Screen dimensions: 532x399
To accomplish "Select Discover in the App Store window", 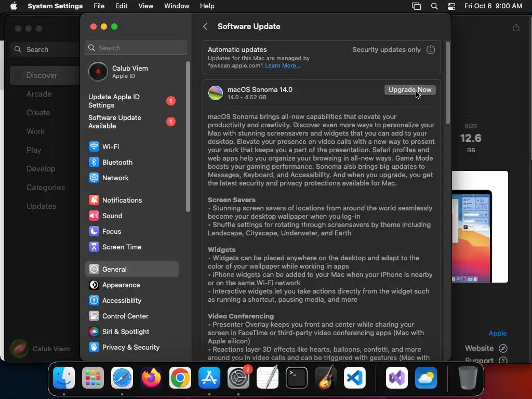I will (x=45, y=75).
